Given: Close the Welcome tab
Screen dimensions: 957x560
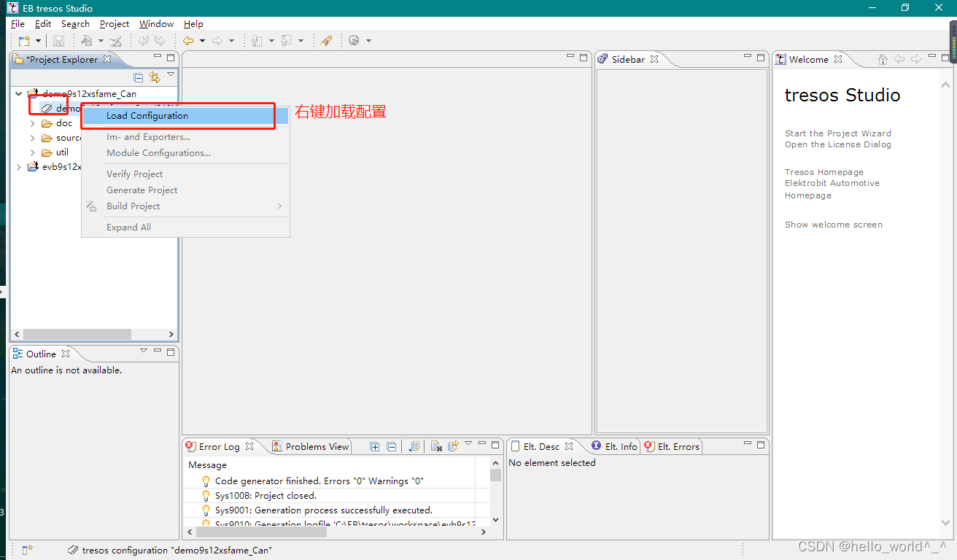Looking at the screenshot, I should (x=838, y=59).
